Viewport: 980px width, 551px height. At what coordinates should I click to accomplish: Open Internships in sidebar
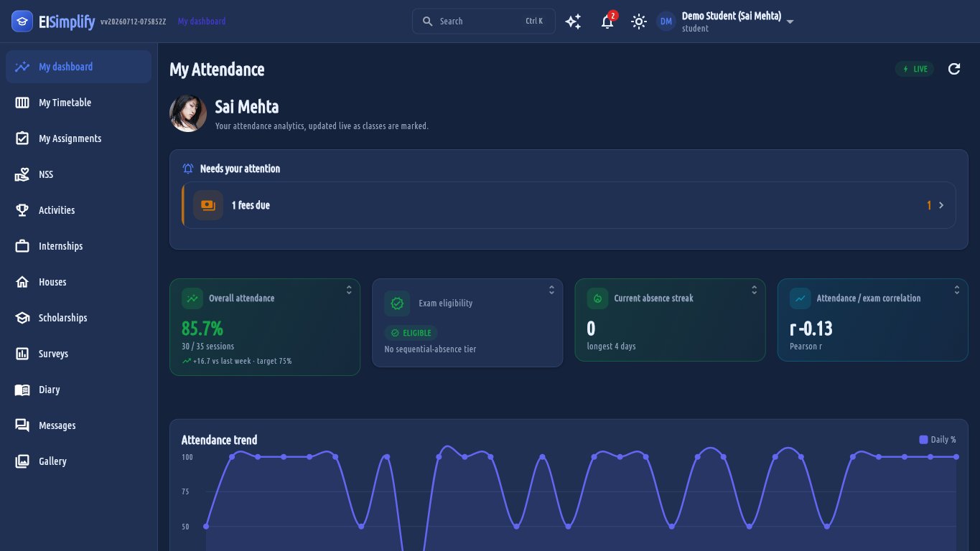pos(78,246)
